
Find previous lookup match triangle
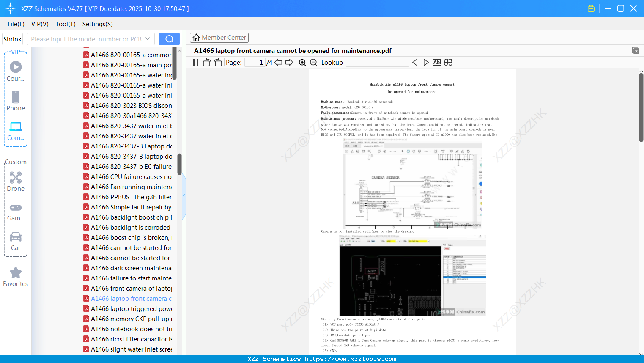point(415,63)
